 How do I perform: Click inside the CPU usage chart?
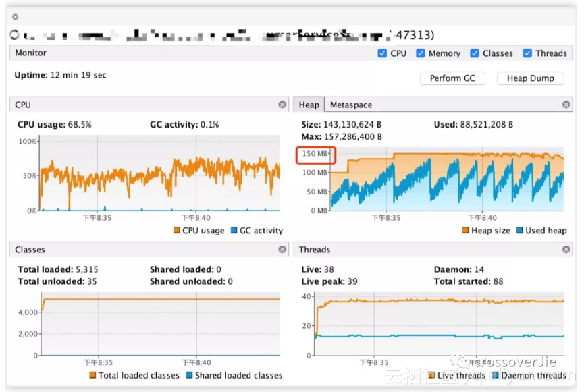pos(160,173)
